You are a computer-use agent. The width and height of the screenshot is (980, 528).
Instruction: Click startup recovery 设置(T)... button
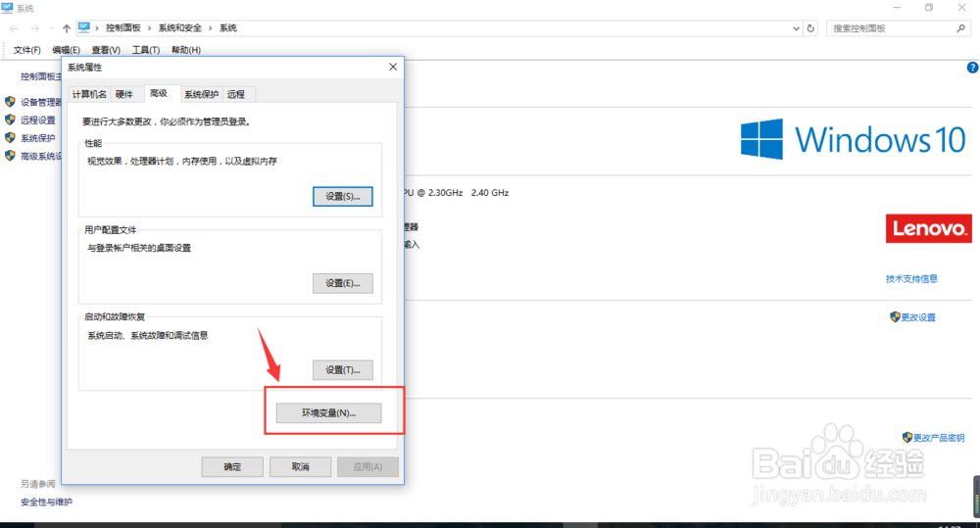[342, 370]
